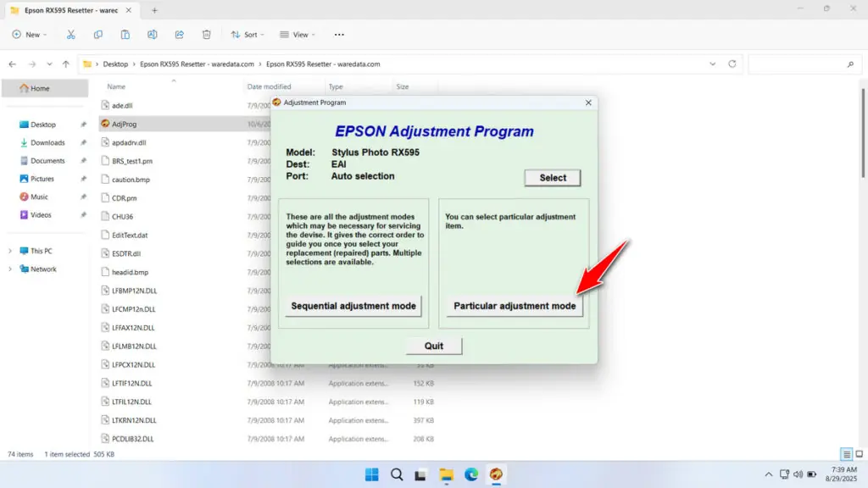Click the Select button for model settings

click(x=553, y=178)
